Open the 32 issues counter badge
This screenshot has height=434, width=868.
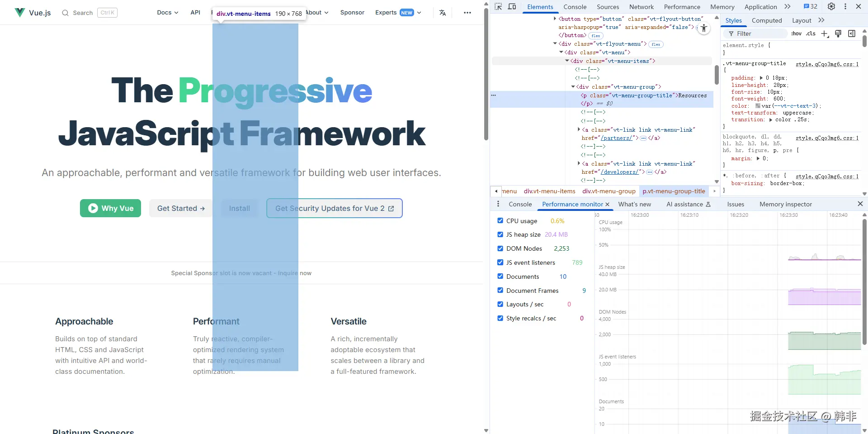pyautogui.click(x=811, y=6)
